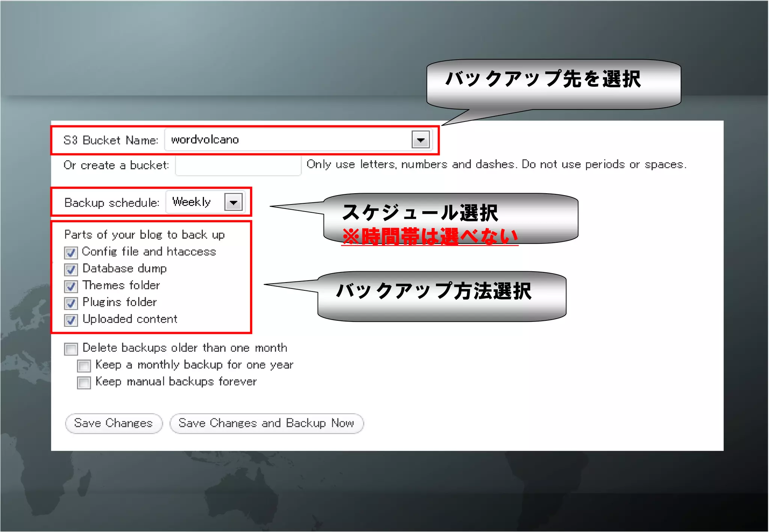Click the S3 Bucket Name label
Viewport: 769px width, 532px height.
111,140
